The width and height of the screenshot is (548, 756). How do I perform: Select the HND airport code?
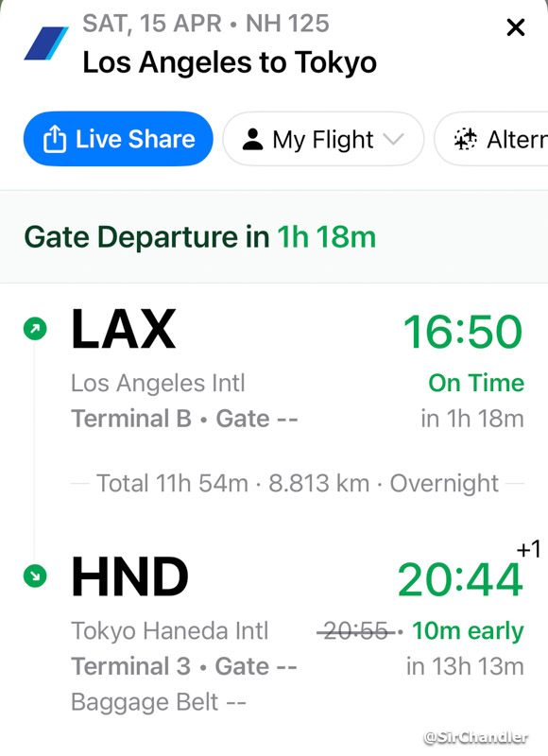(x=129, y=576)
